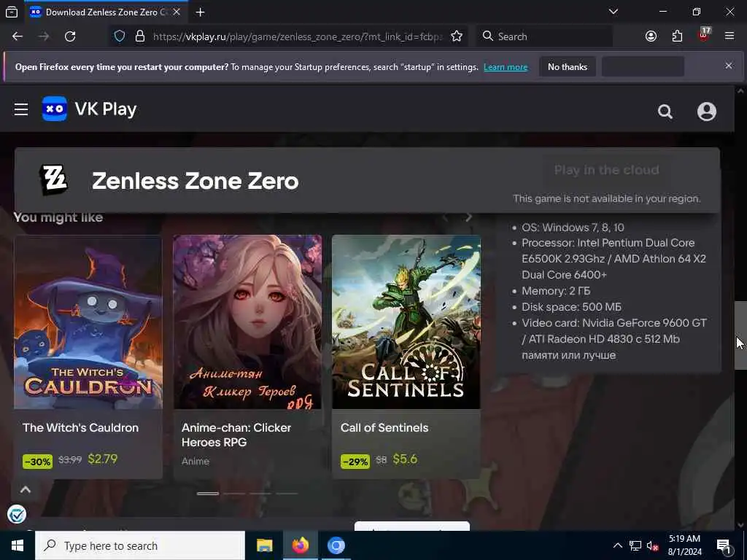Expand the list all tabs dropdown
This screenshot has width=747, height=560.
coord(613,12)
